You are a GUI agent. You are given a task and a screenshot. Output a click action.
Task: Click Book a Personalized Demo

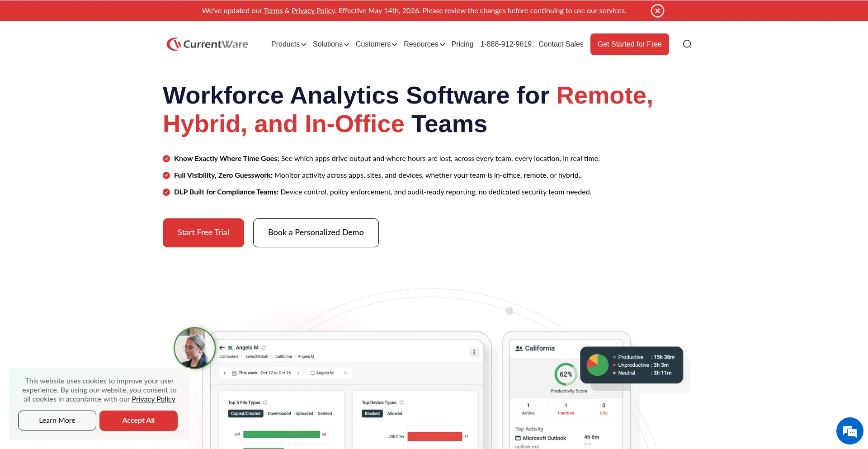316,233
